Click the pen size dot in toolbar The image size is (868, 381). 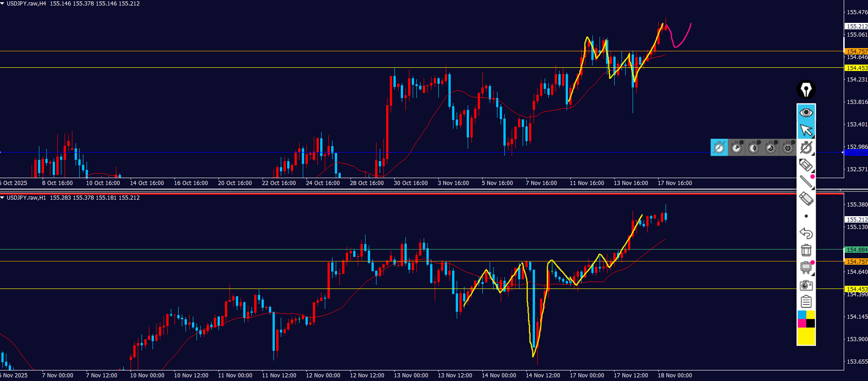point(806,216)
